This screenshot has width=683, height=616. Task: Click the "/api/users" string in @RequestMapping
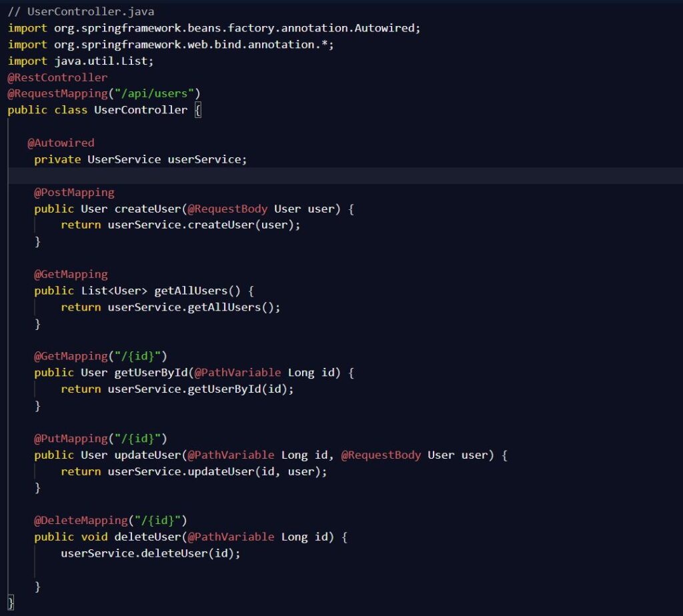pyautogui.click(x=154, y=93)
